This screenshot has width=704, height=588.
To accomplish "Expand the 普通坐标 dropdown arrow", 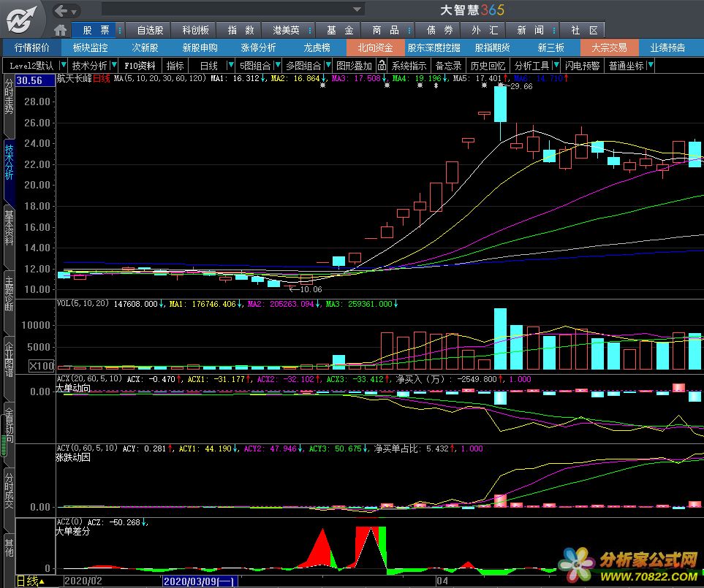I will point(651,66).
